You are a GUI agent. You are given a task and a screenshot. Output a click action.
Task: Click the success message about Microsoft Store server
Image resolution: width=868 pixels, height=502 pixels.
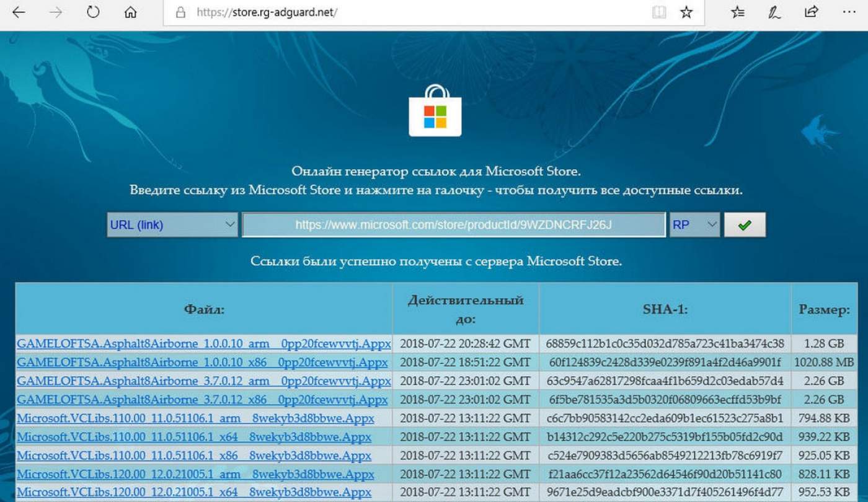pyautogui.click(x=436, y=261)
